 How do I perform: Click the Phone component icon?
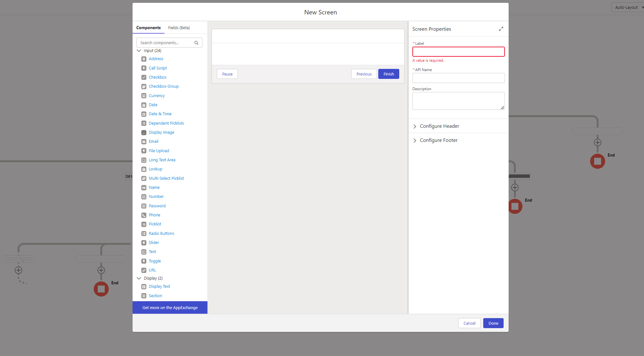144,215
